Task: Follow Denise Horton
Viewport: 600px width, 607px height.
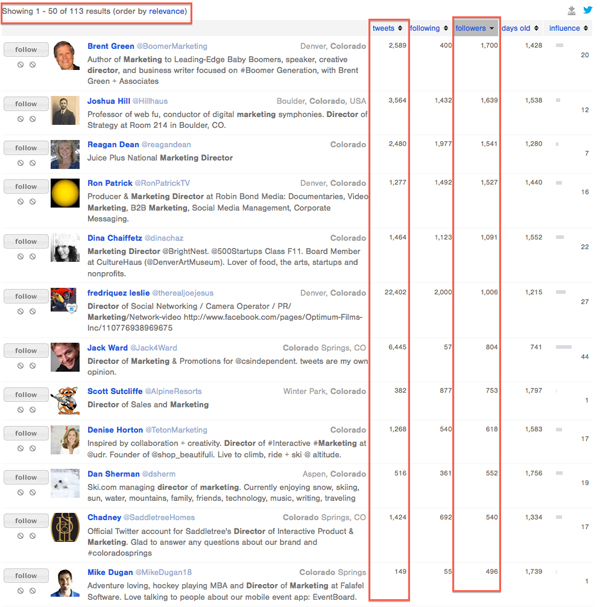Action: 26,434
